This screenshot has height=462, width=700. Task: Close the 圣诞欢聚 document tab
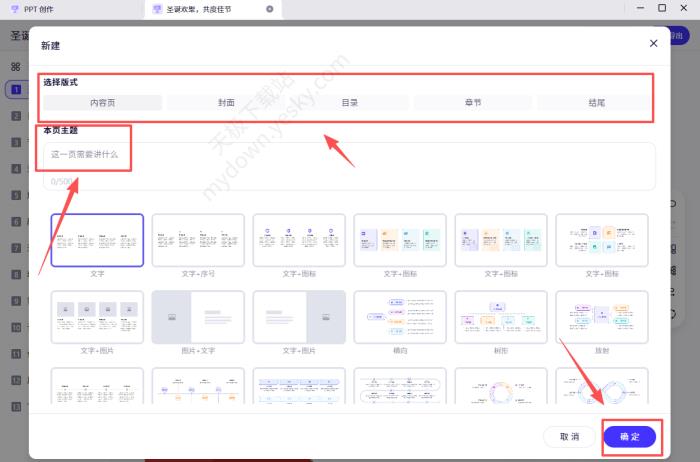[x=269, y=9]
